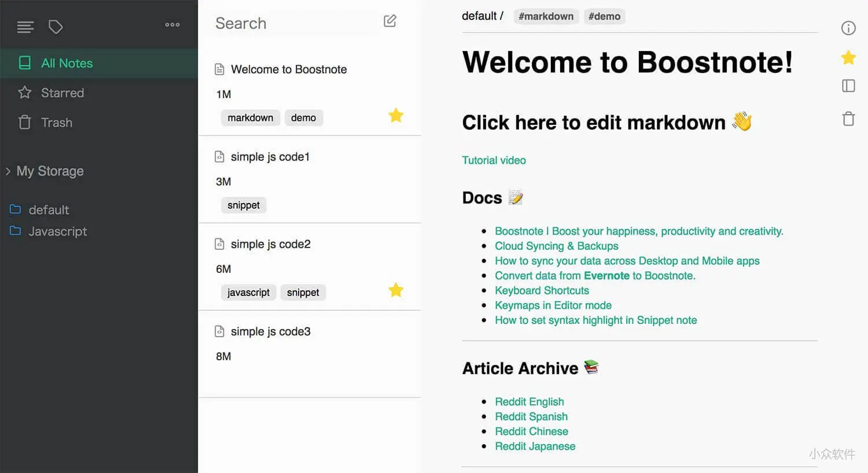This screenshot has height=473, width=868.
Task: Show note info with the info icon
Action: click(848, 28)
